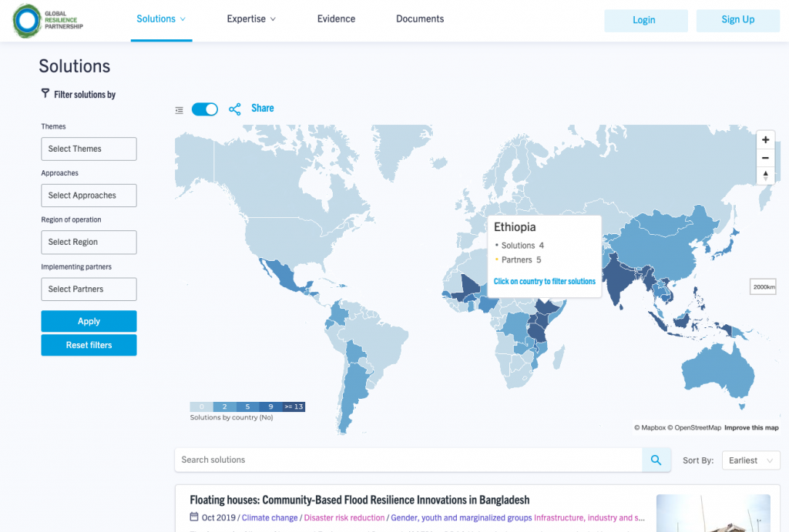Click the map zoom in plus button

tap(765, 140)
